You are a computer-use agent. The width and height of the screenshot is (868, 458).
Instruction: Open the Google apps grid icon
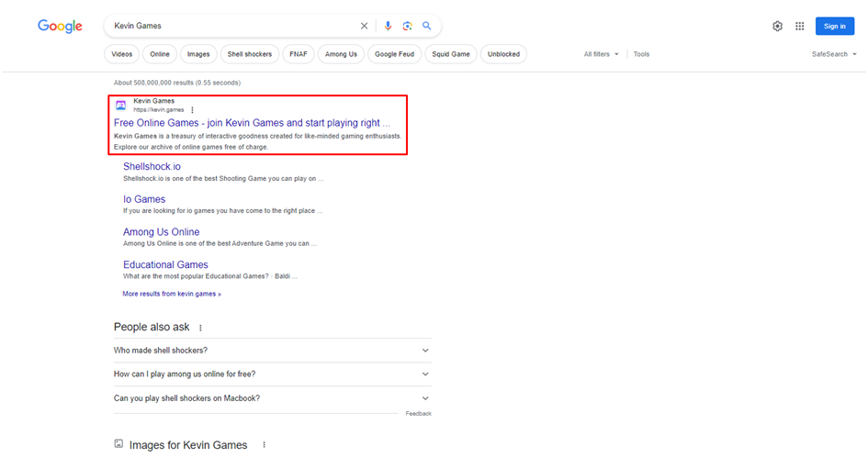click(799, 26)
